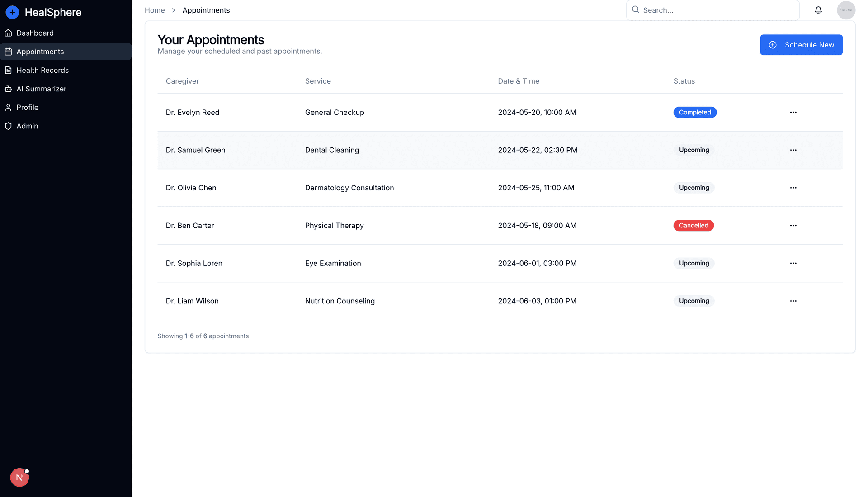Expand options for Dr. Liam Wilson appointment
This screenshot has height=497, width=868.
click(x=793, y=301)
